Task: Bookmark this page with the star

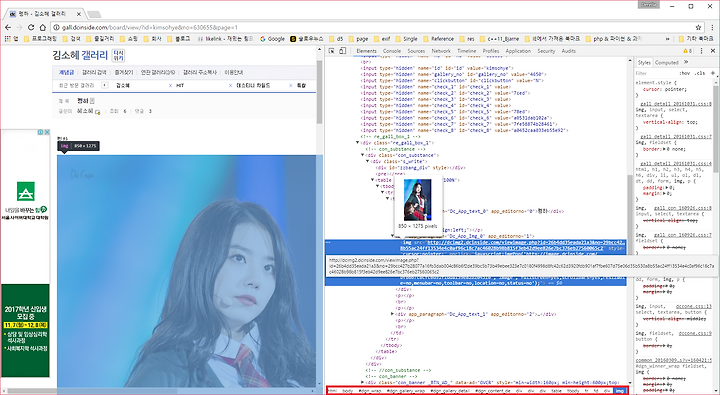Action: click(x=698, y=28)
